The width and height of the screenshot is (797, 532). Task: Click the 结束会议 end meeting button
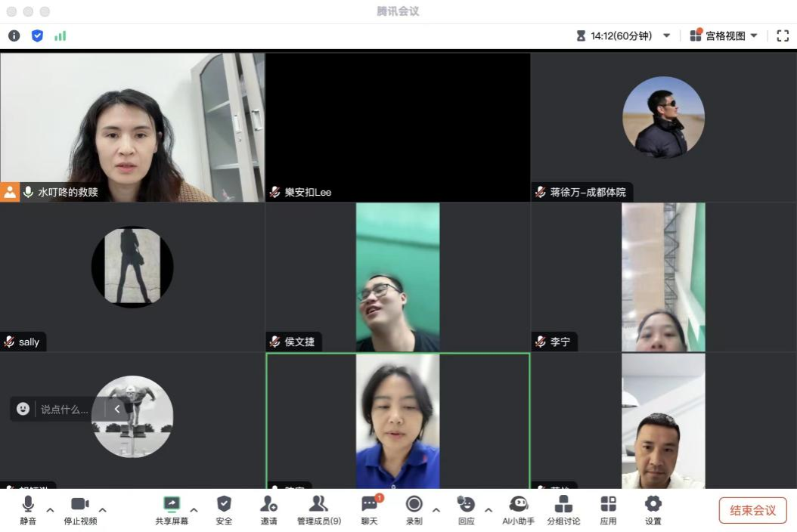[x=752, y=510]
